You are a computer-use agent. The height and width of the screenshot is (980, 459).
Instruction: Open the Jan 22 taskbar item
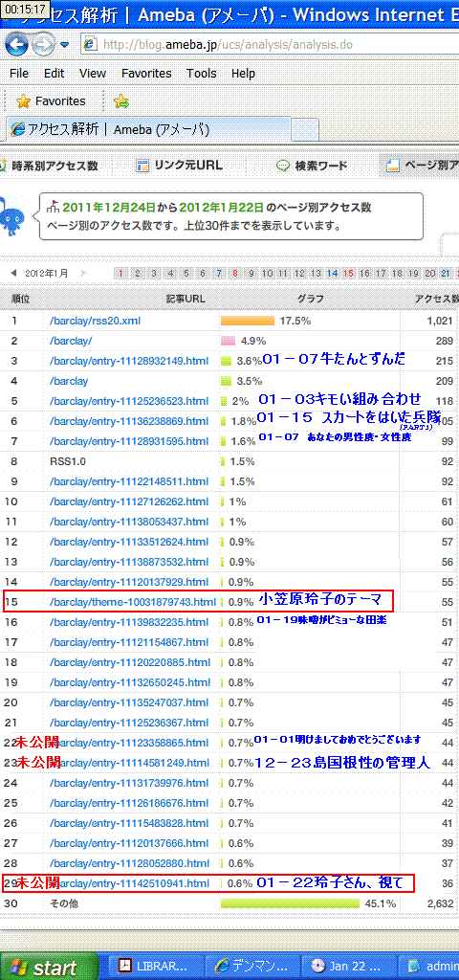[x=348, y=967]
